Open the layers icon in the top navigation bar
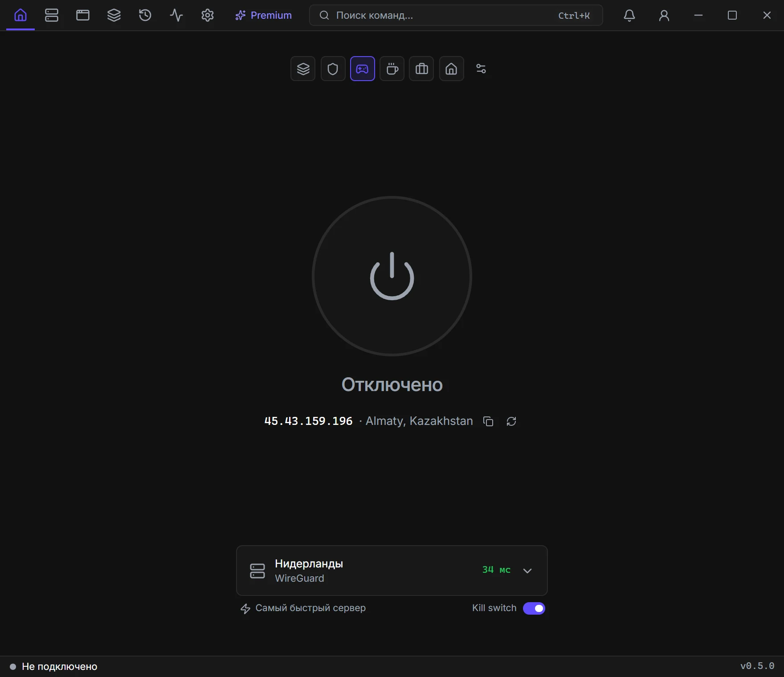 114,15
